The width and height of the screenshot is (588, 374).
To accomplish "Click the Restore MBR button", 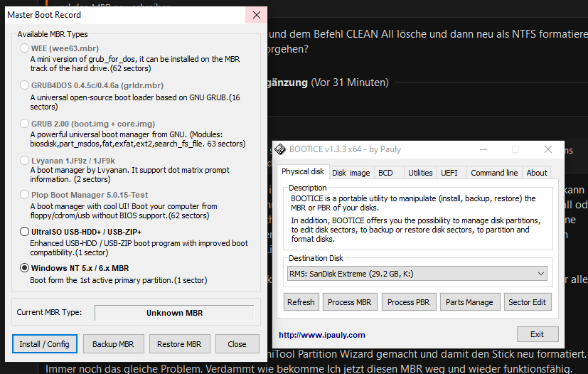I will click(179, 344).
